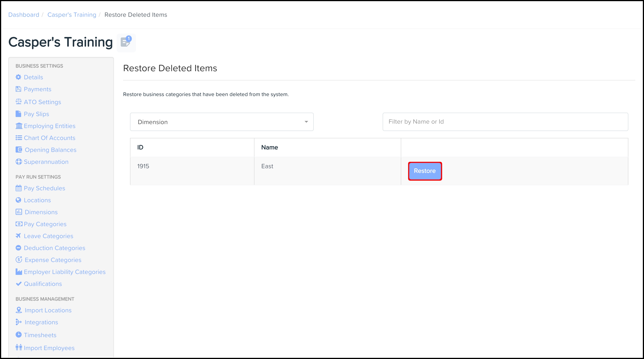Screen dimensions: 644x359
Task: Restore the deleted East dimension
Action: coord(424,171)
